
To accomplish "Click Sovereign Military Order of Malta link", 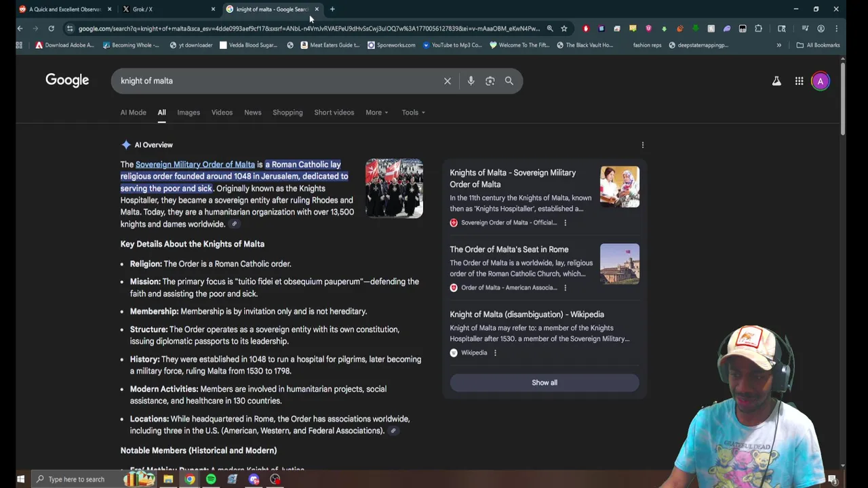I will pos(195,164).
